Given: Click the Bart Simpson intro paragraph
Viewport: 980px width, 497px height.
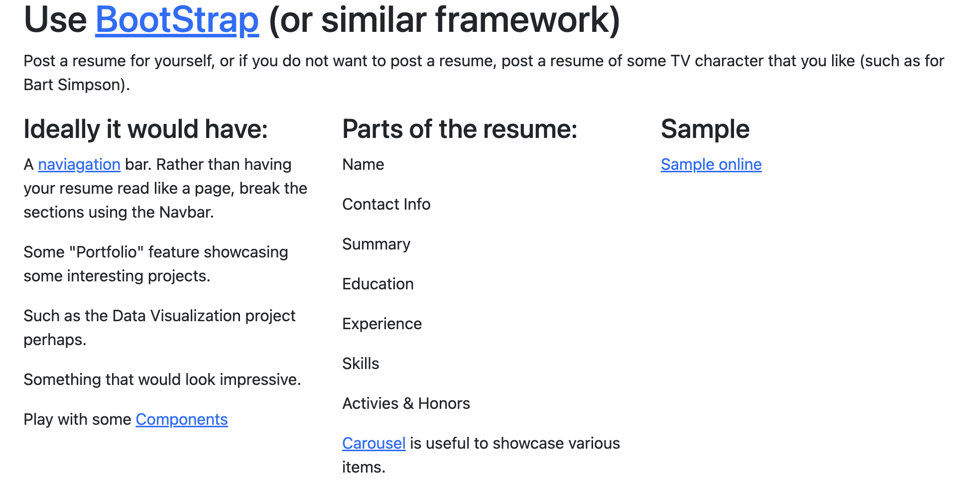Looking at the screenshot, I should tap(483, 61).
